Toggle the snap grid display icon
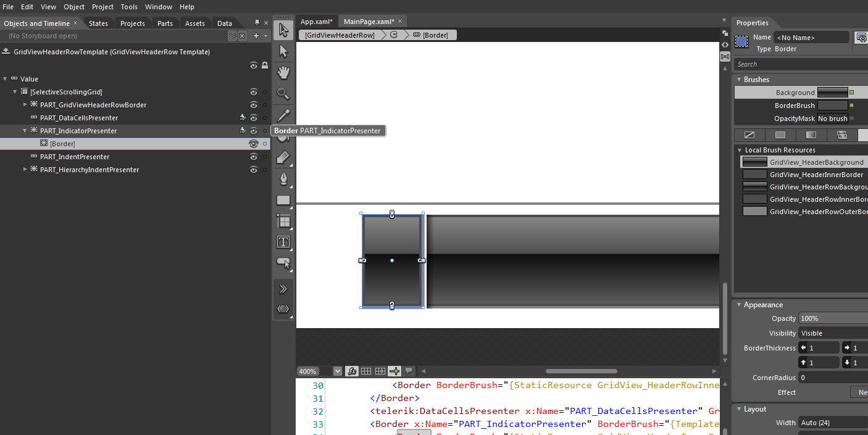 tap(366, 371)
